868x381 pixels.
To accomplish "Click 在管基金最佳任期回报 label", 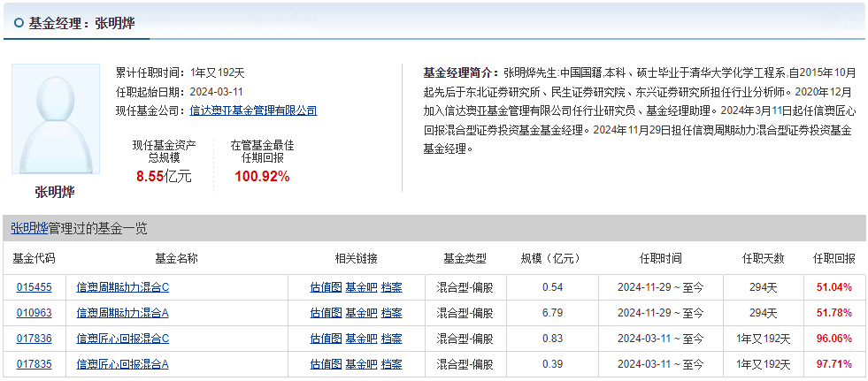I will 262,151.
